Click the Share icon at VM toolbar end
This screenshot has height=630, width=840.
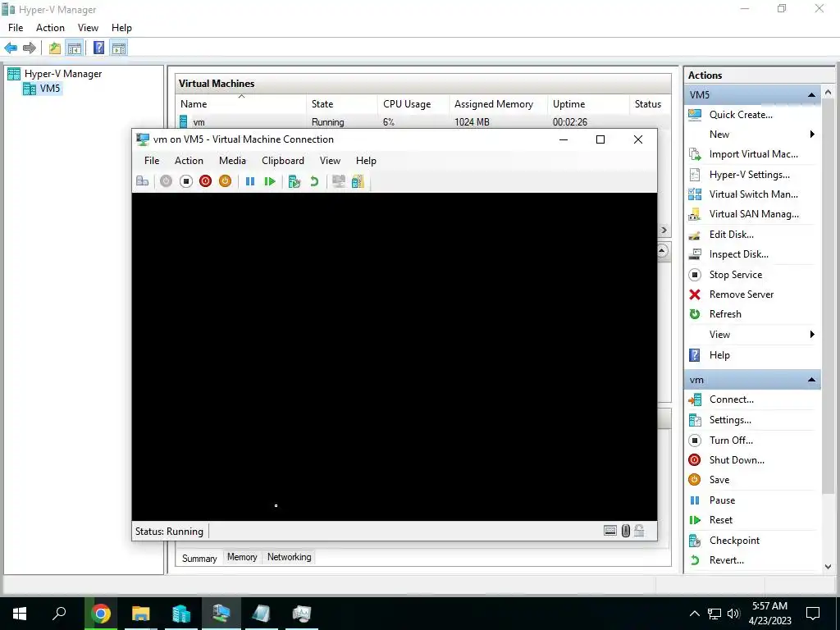(x=358, y=181)
